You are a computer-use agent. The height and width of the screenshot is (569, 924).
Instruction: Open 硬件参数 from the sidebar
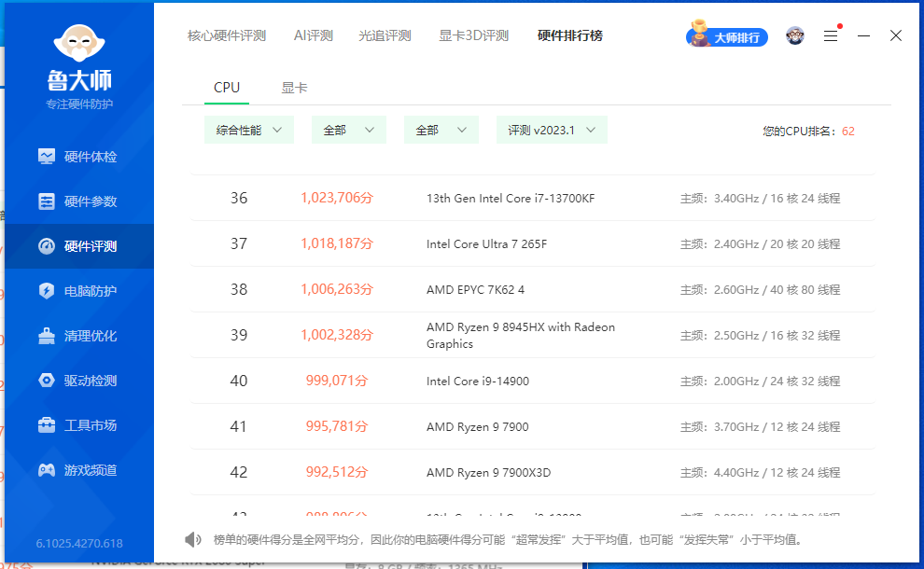[x=79, y=201]
